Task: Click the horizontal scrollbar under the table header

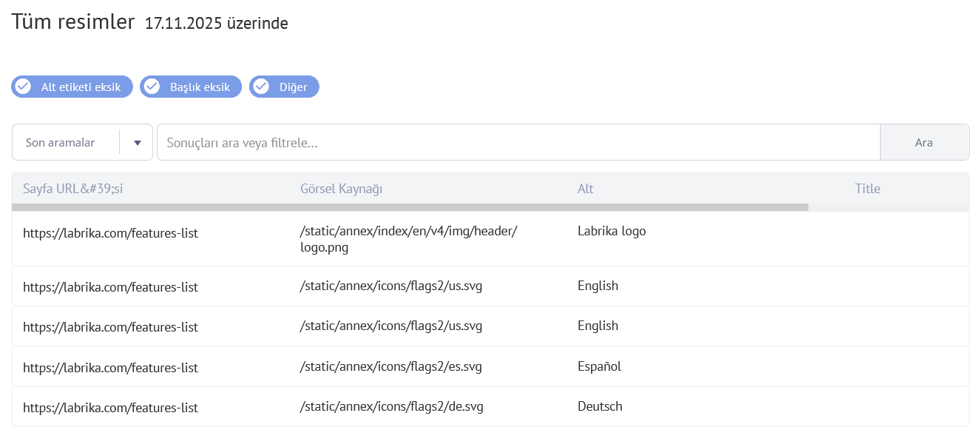Action: (410, 207)
